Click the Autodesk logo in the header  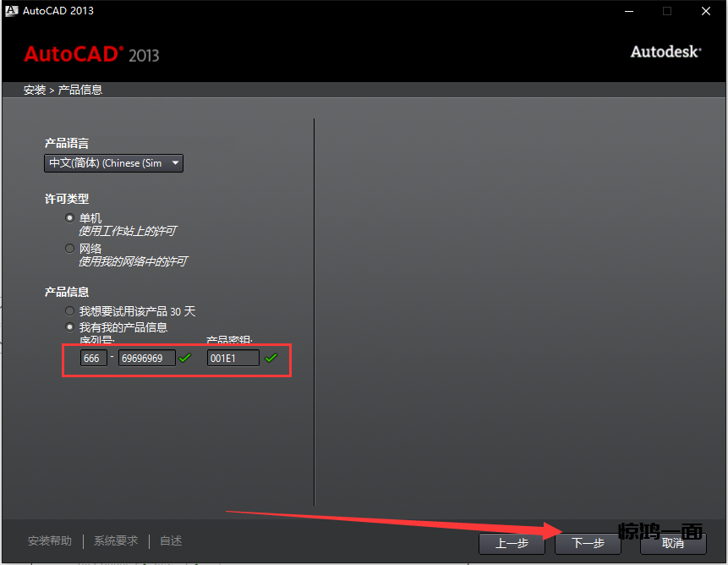point(665,52)
